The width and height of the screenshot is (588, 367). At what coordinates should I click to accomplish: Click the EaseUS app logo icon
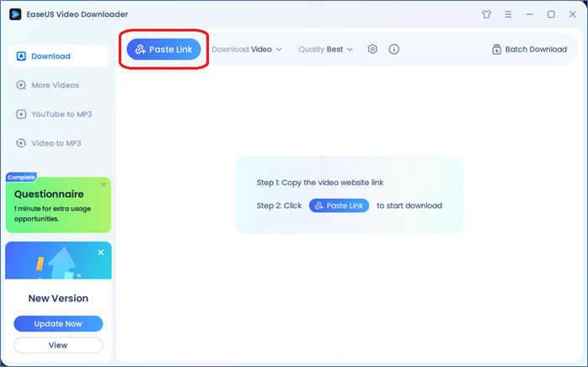pyautogui.click(x=15, y=14)
